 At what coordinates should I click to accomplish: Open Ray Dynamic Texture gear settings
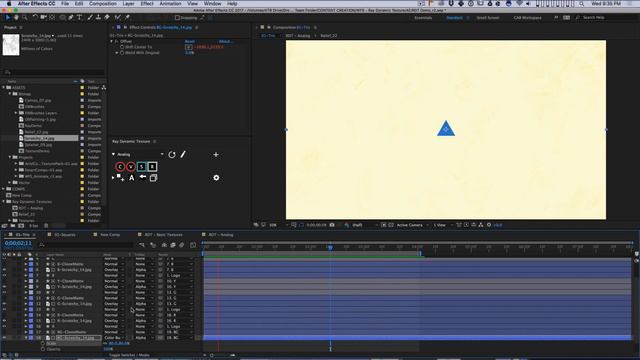click(216, 178)
